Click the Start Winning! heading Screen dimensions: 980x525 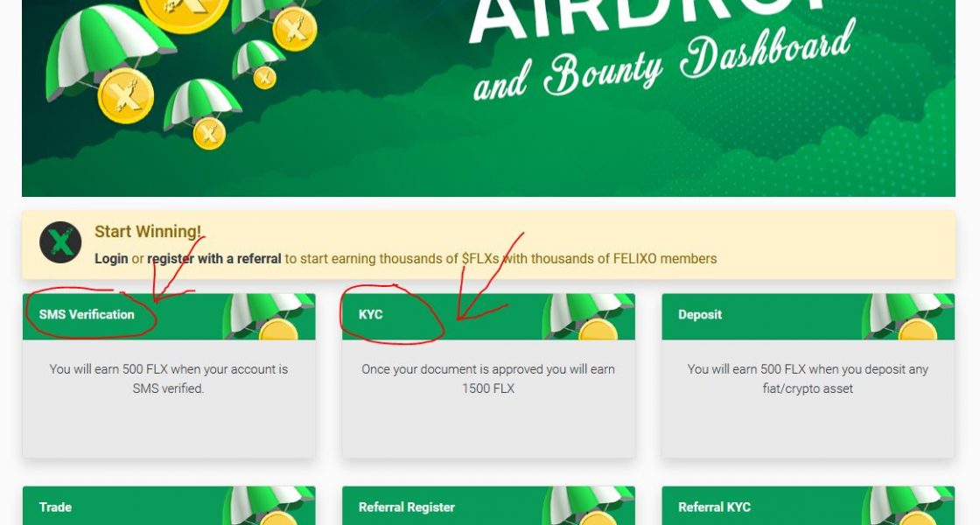click(x=148, y=232)
